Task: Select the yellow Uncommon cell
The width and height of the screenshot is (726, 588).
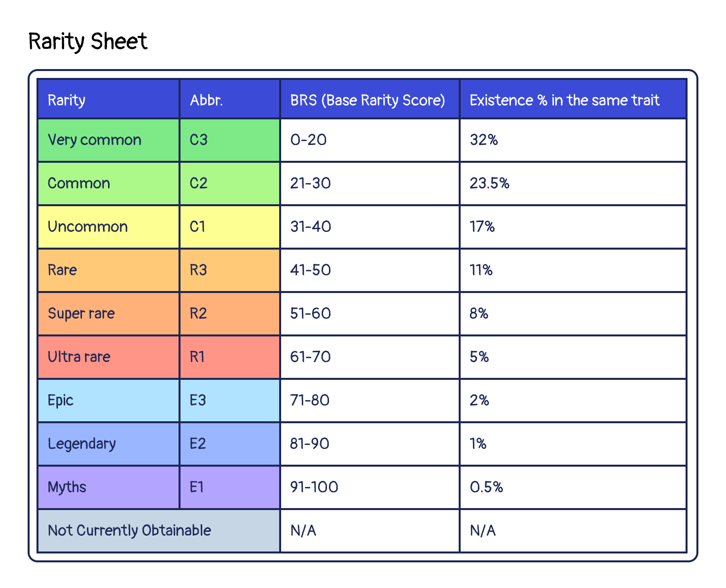Action: click(x=109, y=227)
